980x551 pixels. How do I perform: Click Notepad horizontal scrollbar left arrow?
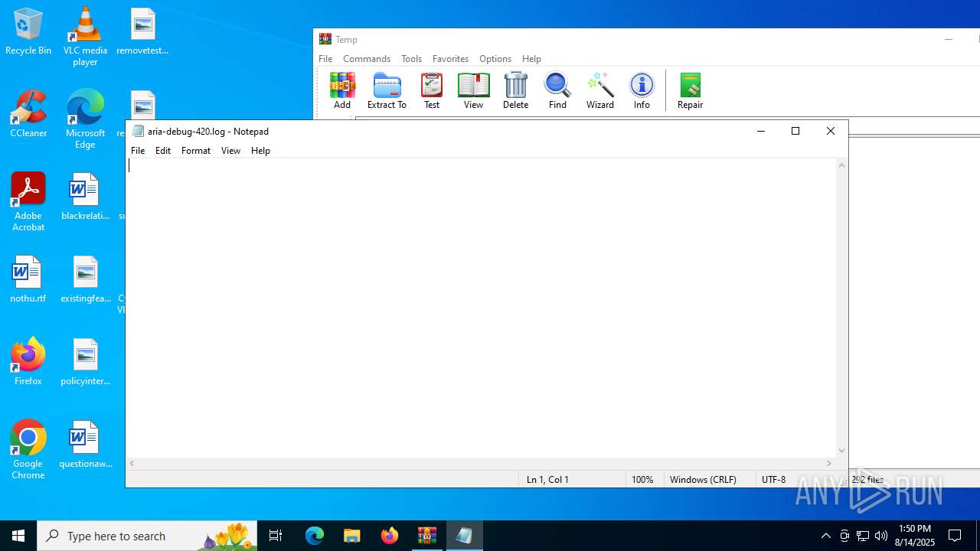click(x=132, y=463)
